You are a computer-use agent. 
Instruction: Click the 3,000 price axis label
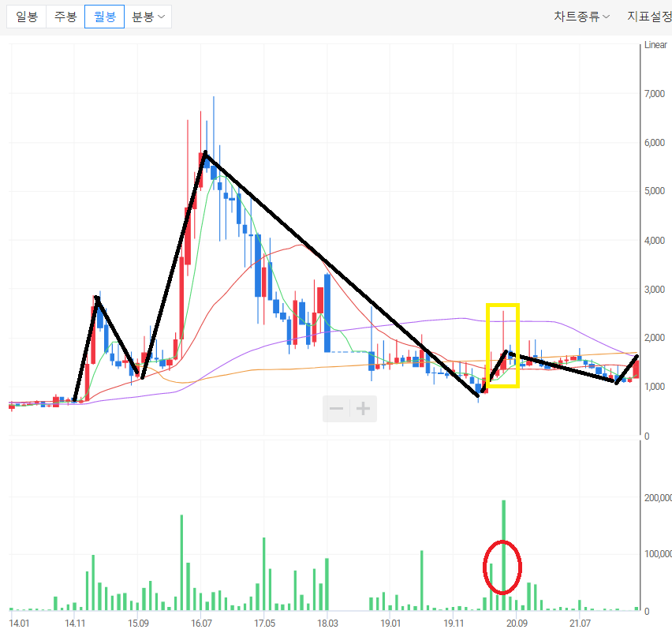click(x=655, y=289)
